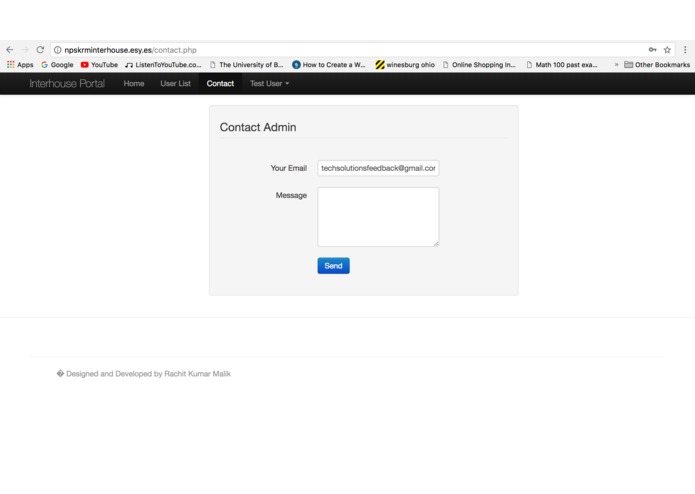The width and height of the screenshot is (695, 494).
Task: Open the Apps bookmark shortcut
Action: (x=20, y=65)
